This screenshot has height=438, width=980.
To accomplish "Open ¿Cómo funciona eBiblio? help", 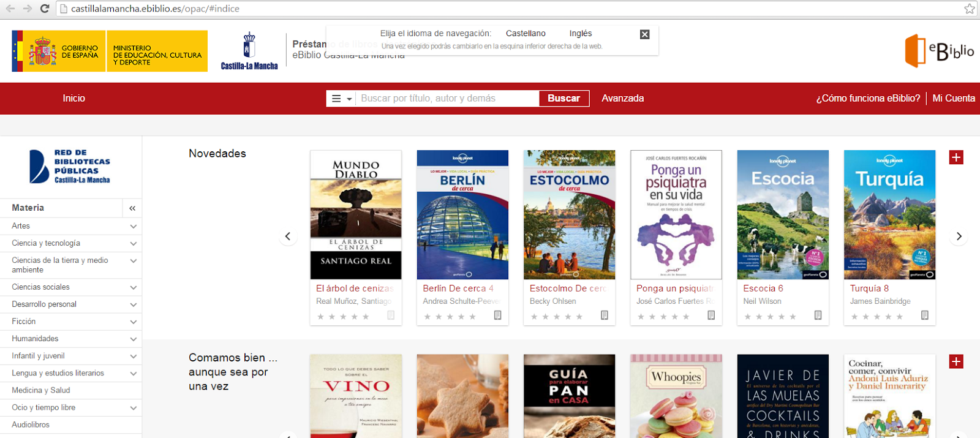I will pyautogui.click(x=868, y=98).
